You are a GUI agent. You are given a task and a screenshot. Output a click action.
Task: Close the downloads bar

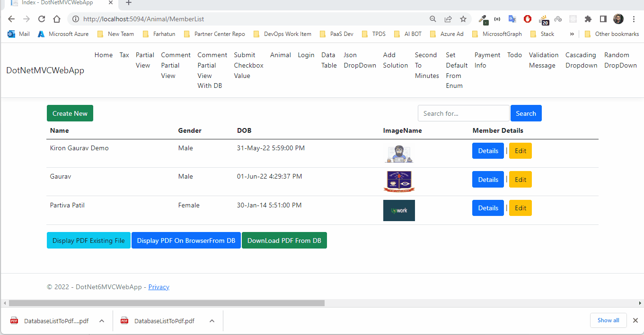pos(635,320)
